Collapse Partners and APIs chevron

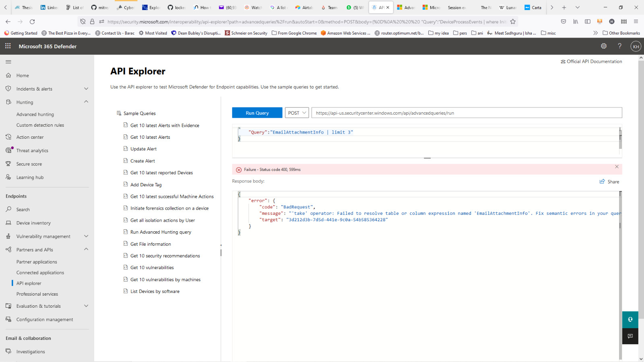click(x=86, y=249)
